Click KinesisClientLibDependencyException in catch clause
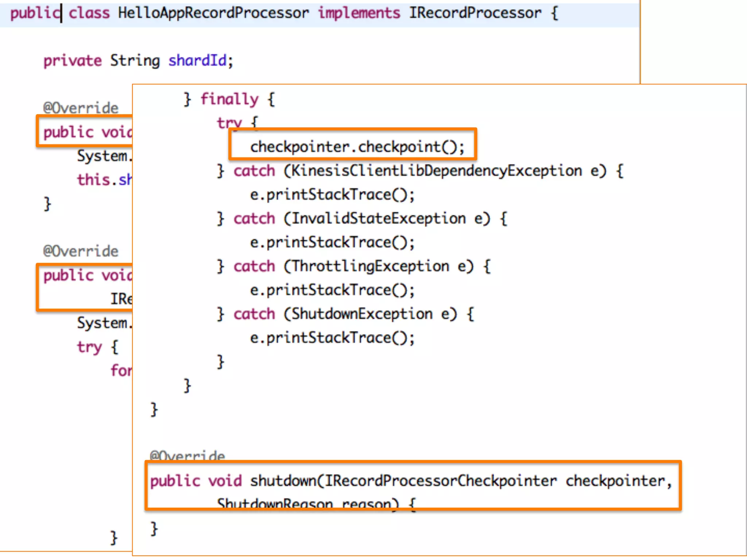747x560 pixels. [437, 171]
